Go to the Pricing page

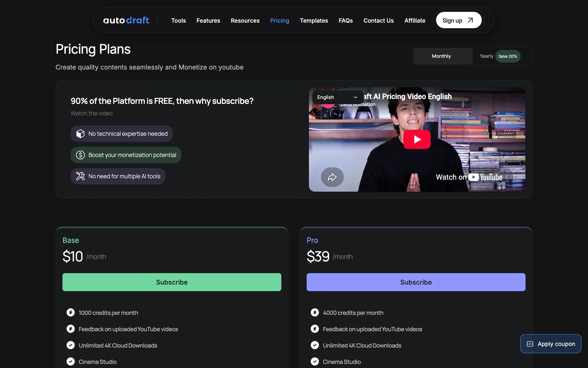click(x=280, y=20)
